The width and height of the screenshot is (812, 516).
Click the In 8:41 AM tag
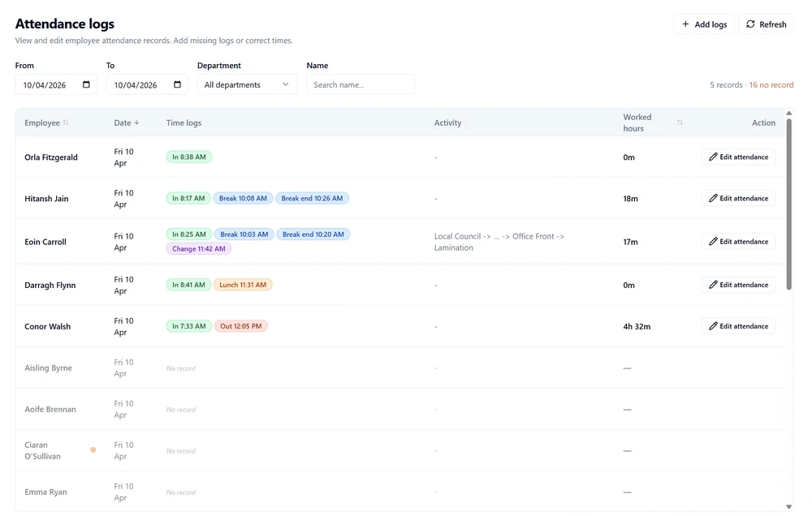[188, 285]
